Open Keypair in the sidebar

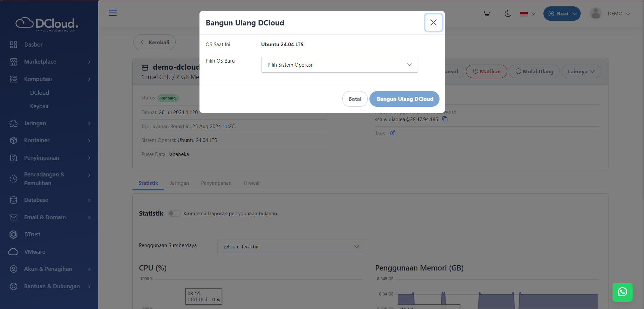click(x=40, y=106)
